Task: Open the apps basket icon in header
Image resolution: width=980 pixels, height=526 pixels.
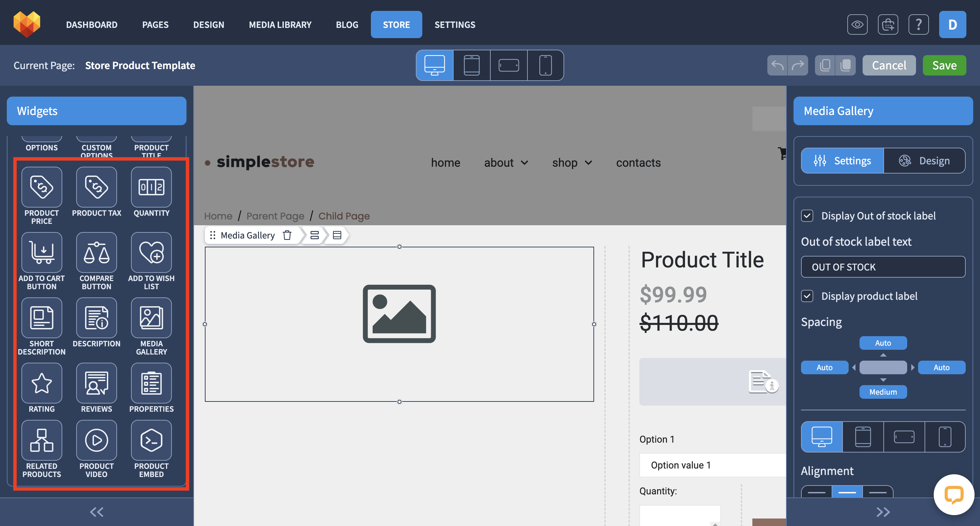Action: 888,25
